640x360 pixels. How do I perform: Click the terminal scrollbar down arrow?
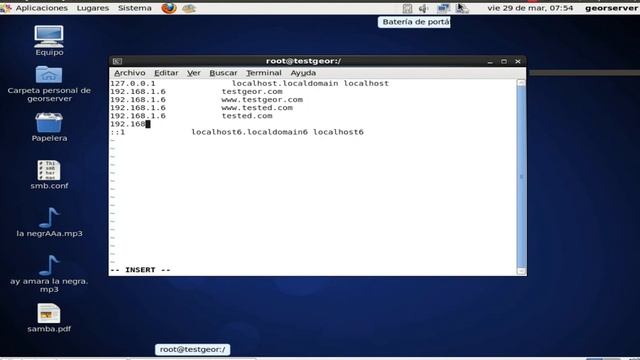521,271
